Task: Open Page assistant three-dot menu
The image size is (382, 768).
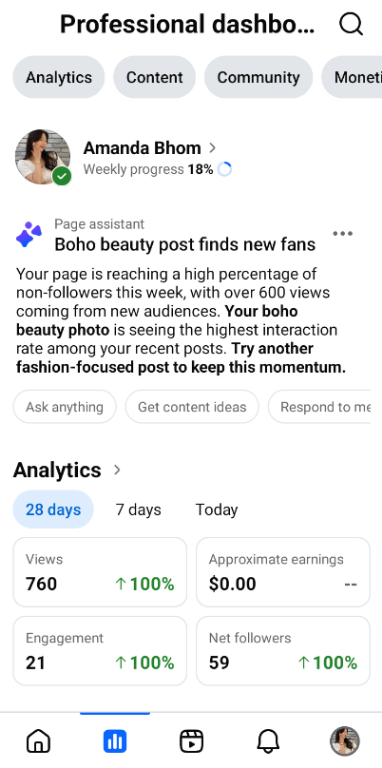Action: tap(343, 234)
